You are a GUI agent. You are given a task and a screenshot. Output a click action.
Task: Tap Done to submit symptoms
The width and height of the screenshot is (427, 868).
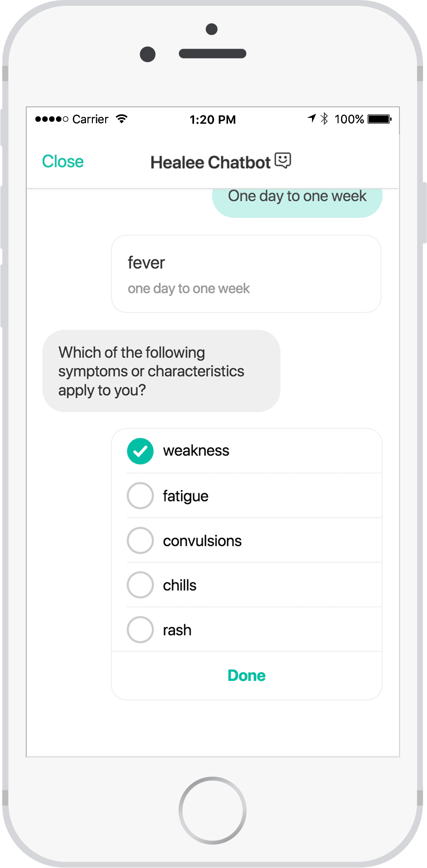pyautogui.click(x=246, y=676)
